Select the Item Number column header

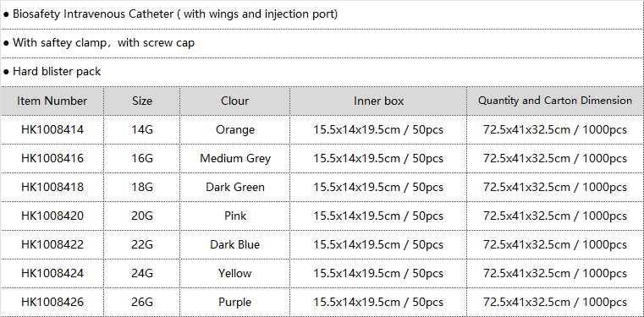pos(52,101)
